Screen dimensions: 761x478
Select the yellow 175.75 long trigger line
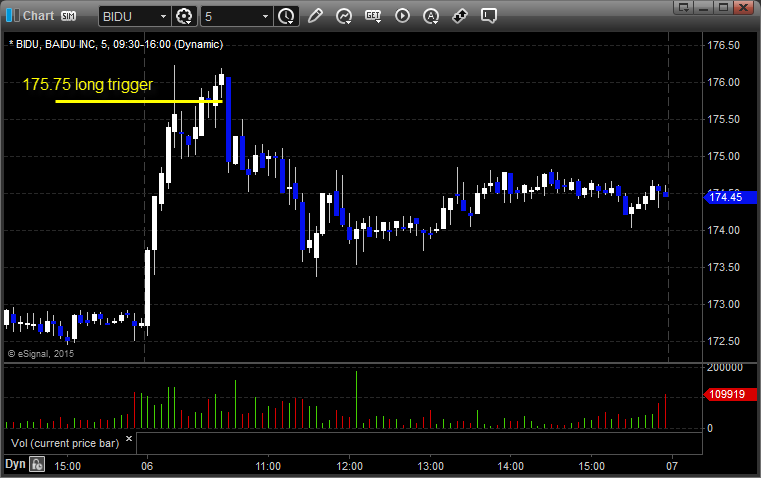click(x=139, y=101)
